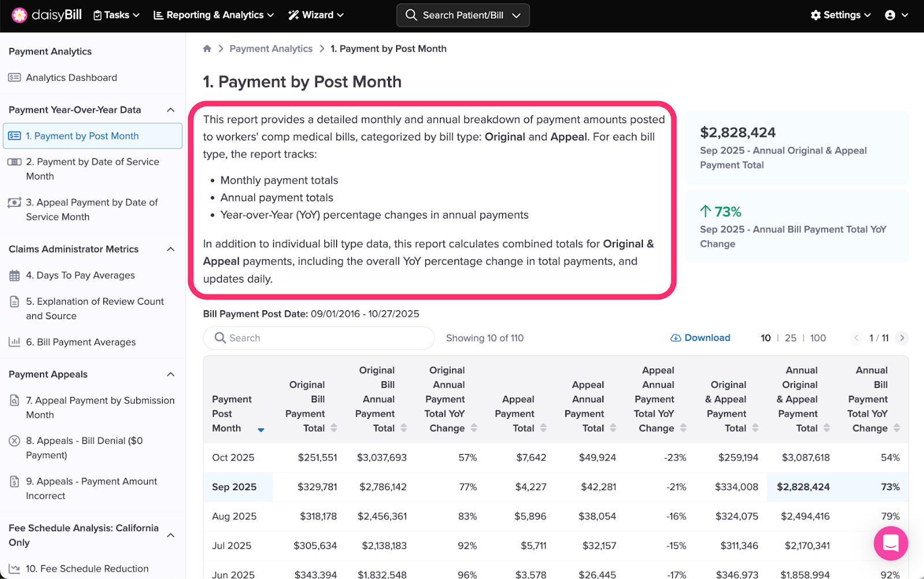924x579 pixels.
Task: Open the Tasks menu
Action: point(117,15)
